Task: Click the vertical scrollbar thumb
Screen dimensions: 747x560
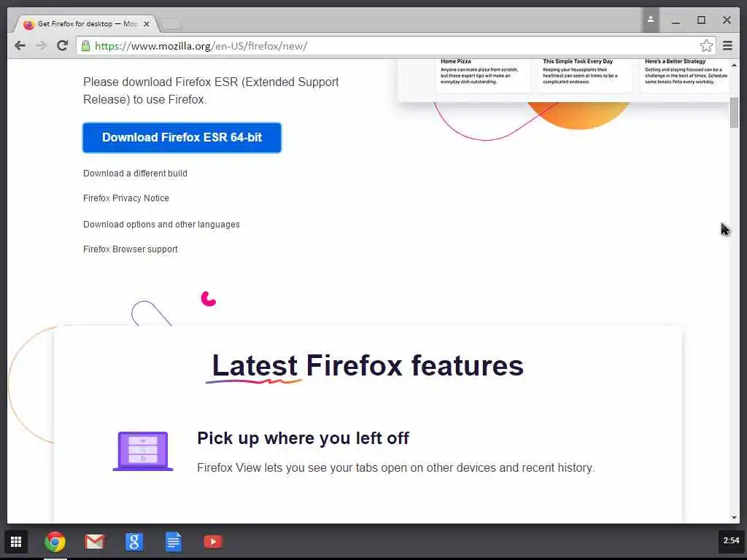Action: tap(734, 112)
